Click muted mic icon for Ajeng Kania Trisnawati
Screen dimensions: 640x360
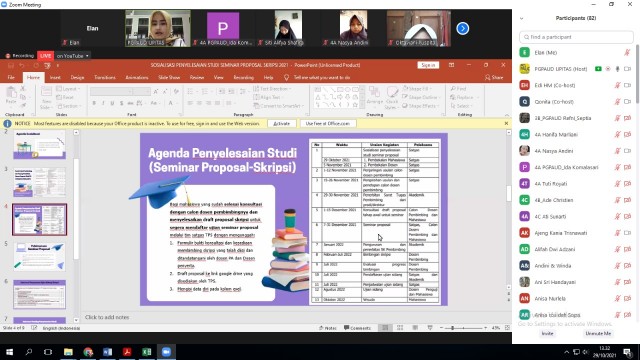tap(618, 233)
